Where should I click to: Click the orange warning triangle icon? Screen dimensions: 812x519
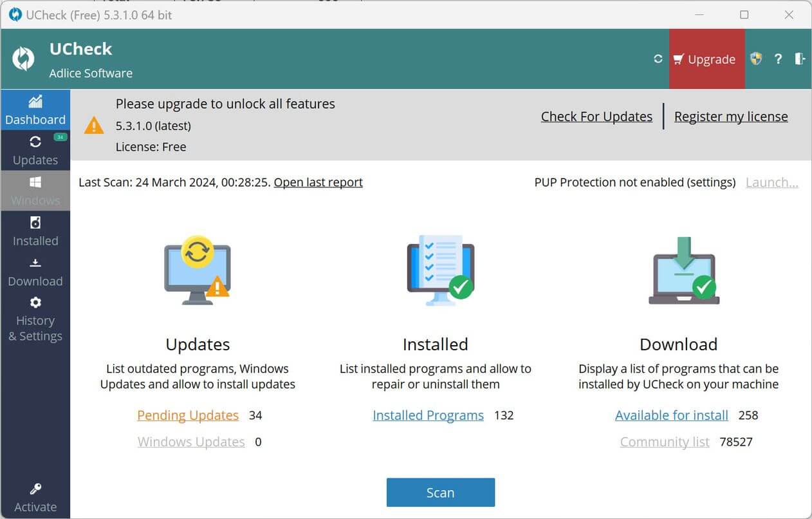point(94,125)
